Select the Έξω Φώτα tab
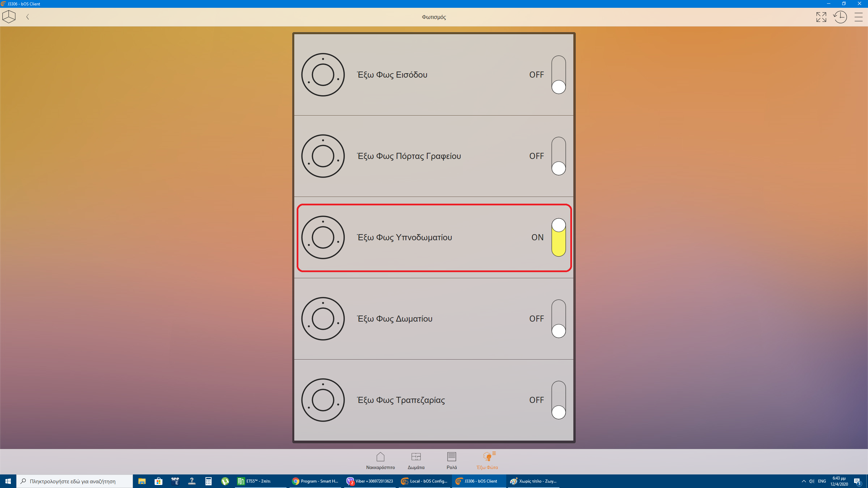Viewport: 868px width, 488px height. (x=487, y=461)
